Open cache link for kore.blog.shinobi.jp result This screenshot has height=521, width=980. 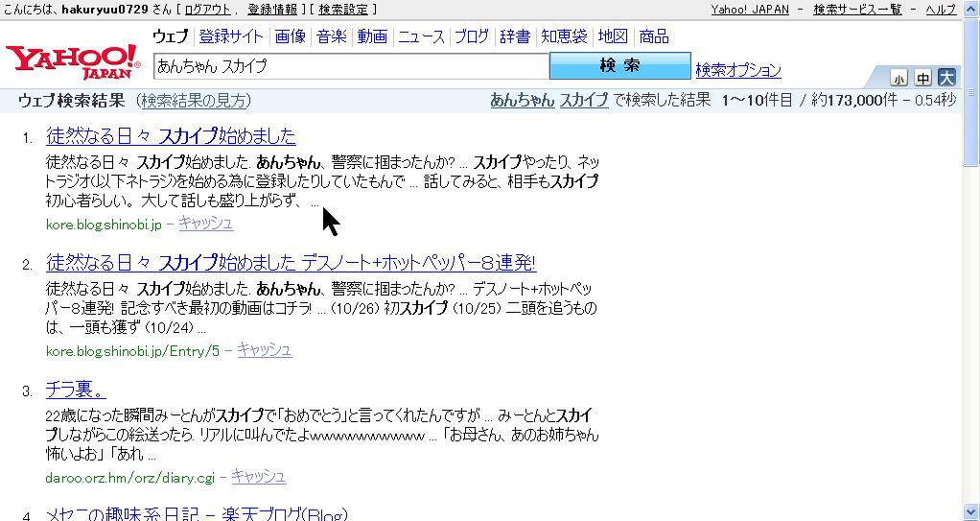point(206,223)
